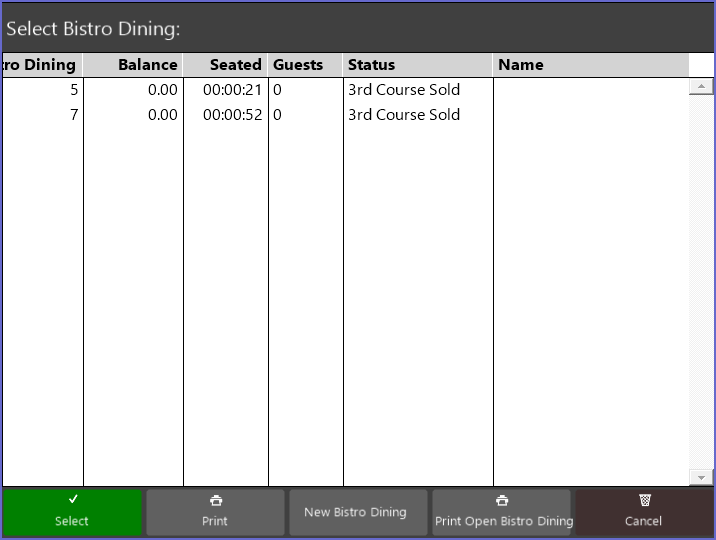This screenshot has height=540, width=716.
Task: Click 3rd Course Sold status for table 7
Action: (x=404, y=115)
